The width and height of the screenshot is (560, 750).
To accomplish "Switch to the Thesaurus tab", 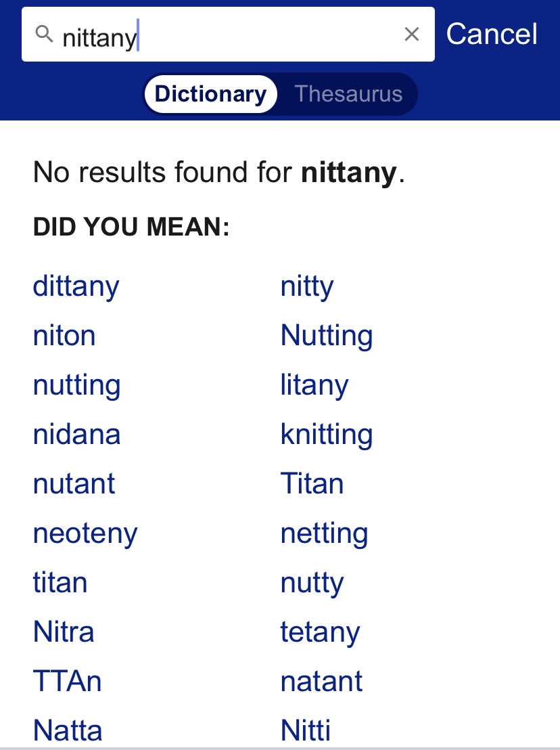I will [x=348, y=94].
